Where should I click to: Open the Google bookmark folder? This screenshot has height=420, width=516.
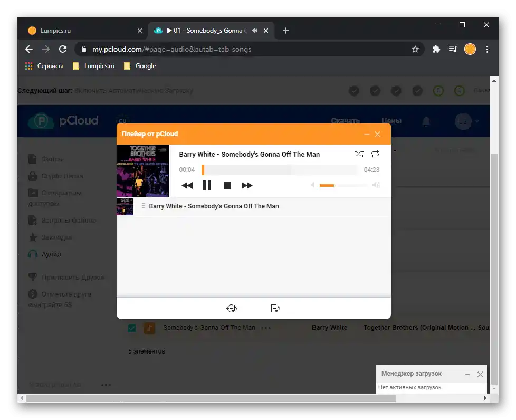[140, 66]
